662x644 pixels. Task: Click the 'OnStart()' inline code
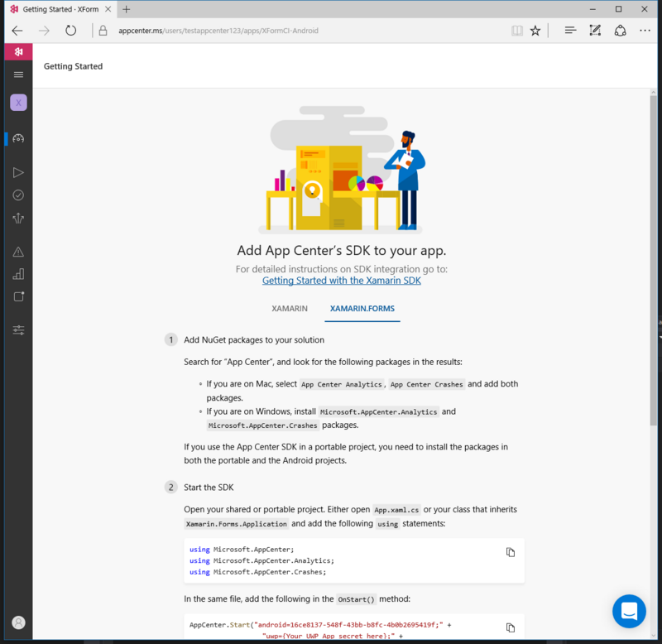[x=356, y=599]
